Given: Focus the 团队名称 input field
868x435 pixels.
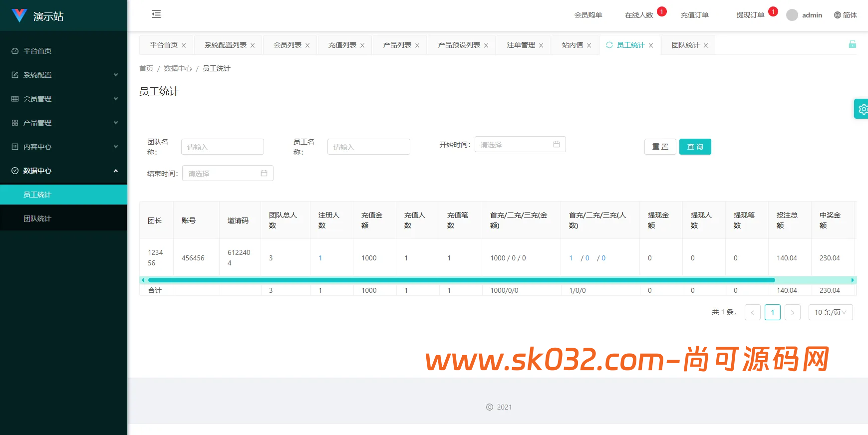Looking at the screenshot, I should tap(223, 147).
